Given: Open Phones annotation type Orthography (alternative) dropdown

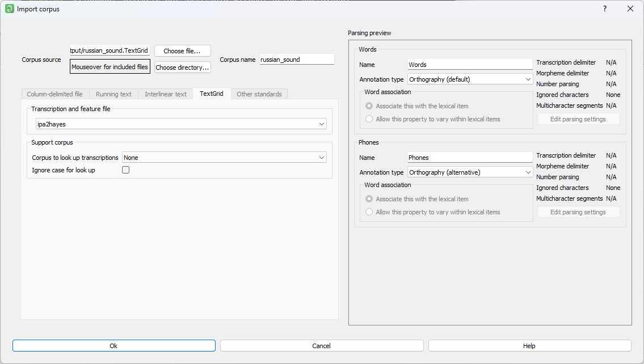Looking at the screenshot, I should 470,172.
